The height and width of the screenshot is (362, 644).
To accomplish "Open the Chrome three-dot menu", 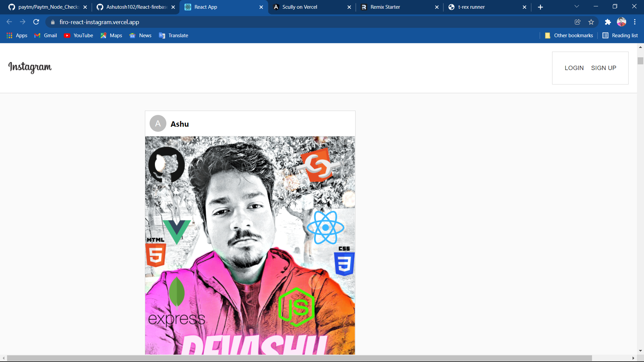I will (x=635, y=22).
